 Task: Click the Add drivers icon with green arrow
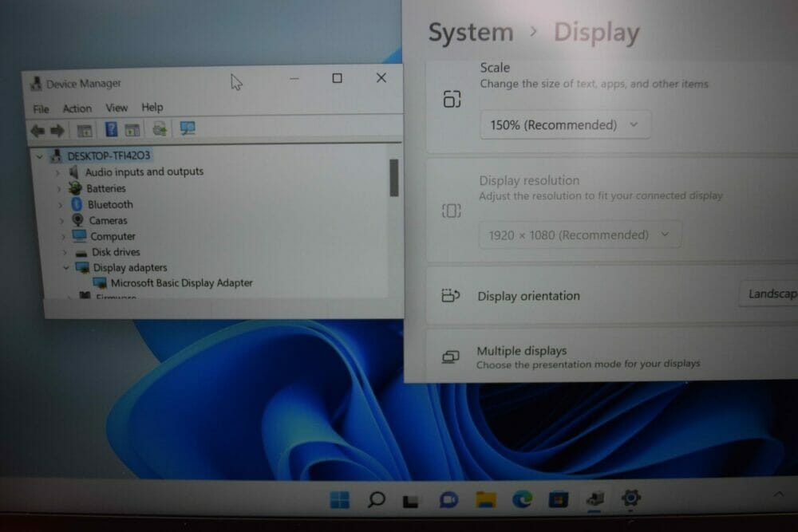[x=160, y=129]
